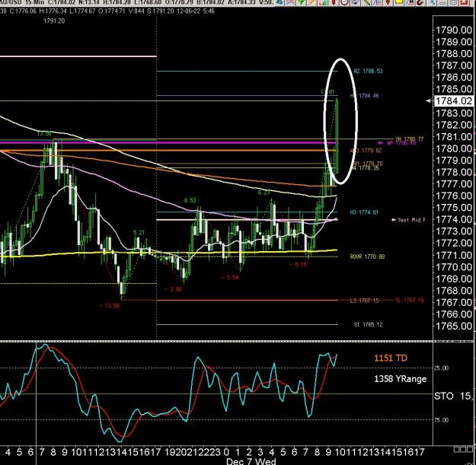Click the 1777.00 price axis value
The width and height of the screenshot is (476, 465).
(x=454, y=184)
